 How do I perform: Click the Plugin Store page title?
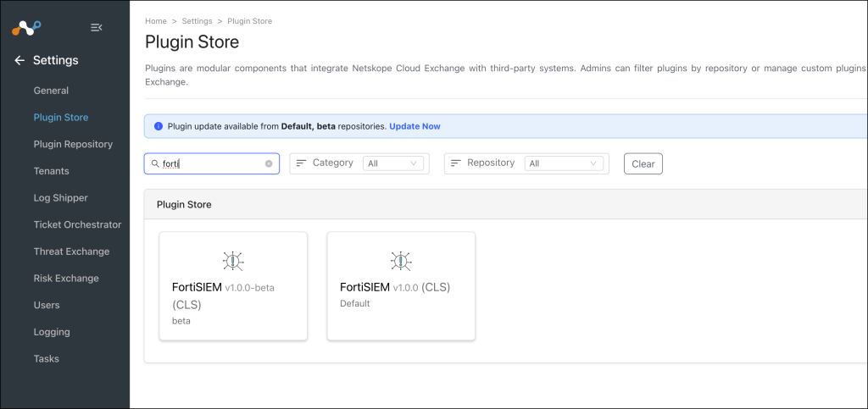(x=192, y=42)
